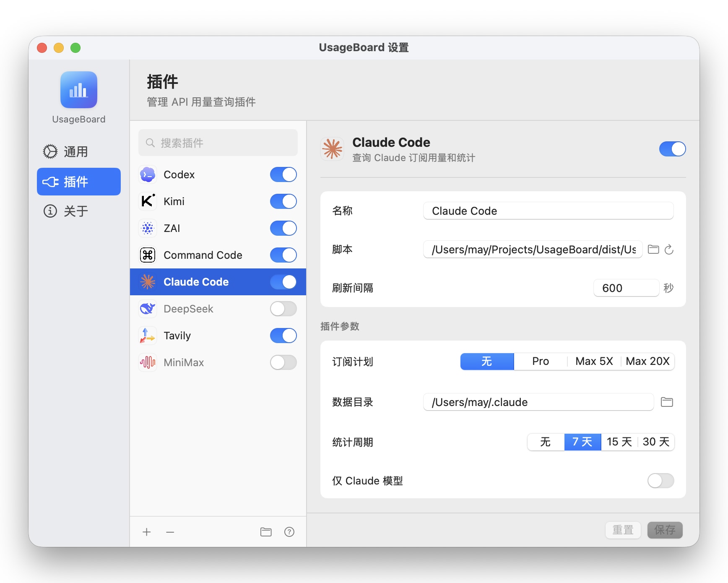This screenshot has width=728, height=583.
Task: Select 30 天 statistics period
Action: coord(656,442)
